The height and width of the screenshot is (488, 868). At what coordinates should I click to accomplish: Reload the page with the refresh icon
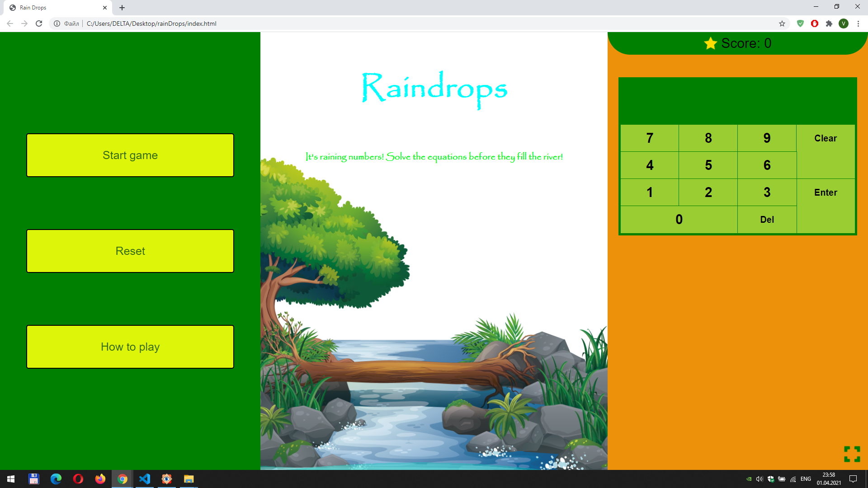tap(39, 23)
